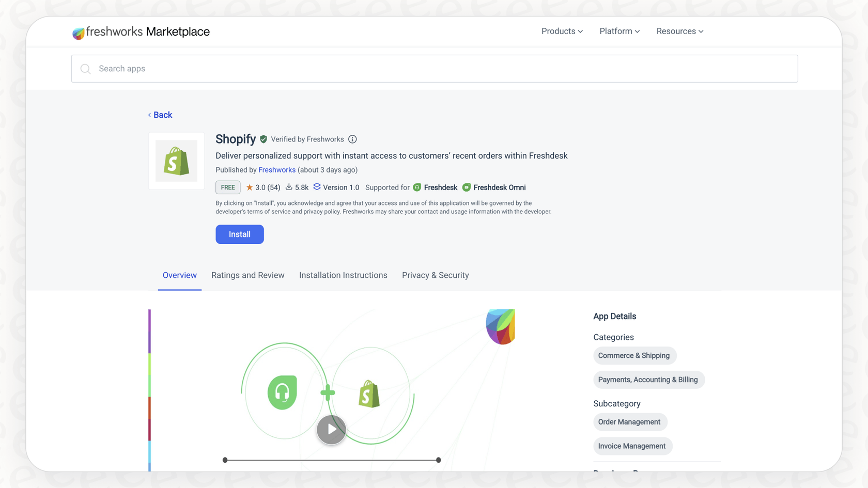Viewport: 868px width, 488px height.
Task: Expand the Platform menu
Action: pos(619,31)
